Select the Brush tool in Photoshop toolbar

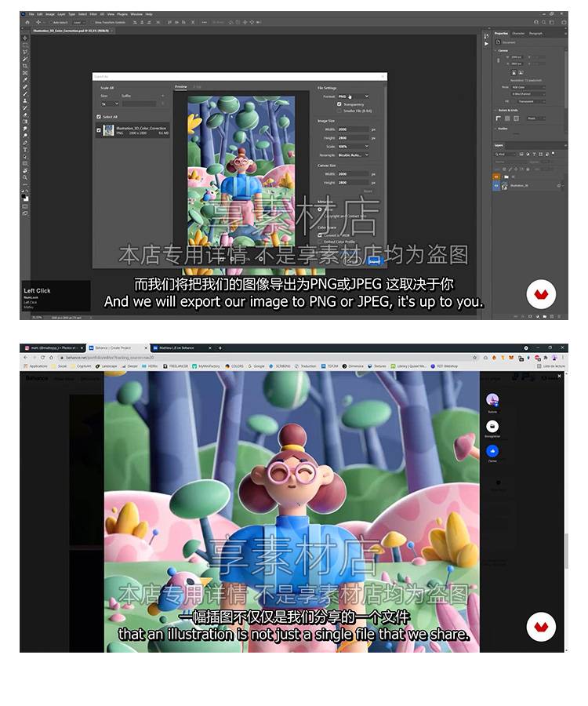click(x=25, y=93)
